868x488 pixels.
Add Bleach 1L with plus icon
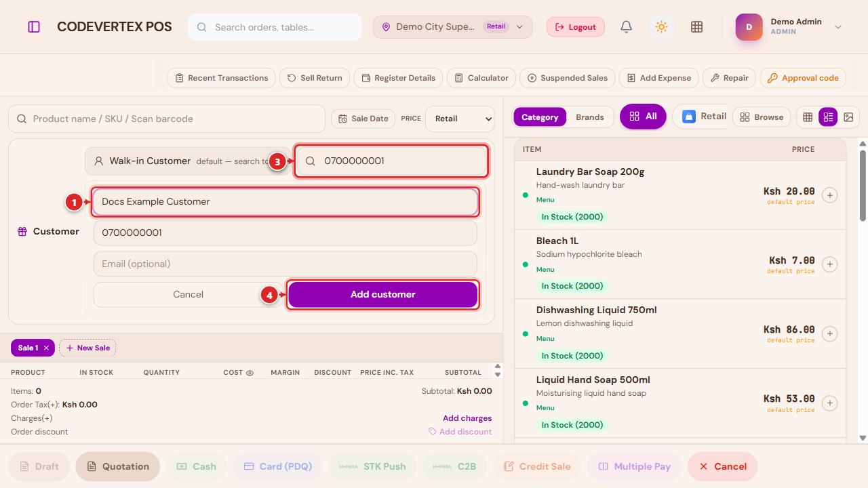829,264
